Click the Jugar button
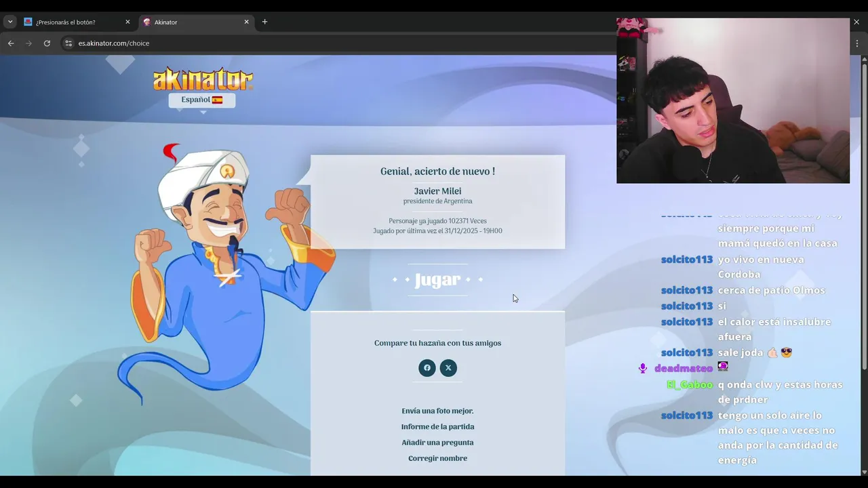 click(x=437, y=280)
